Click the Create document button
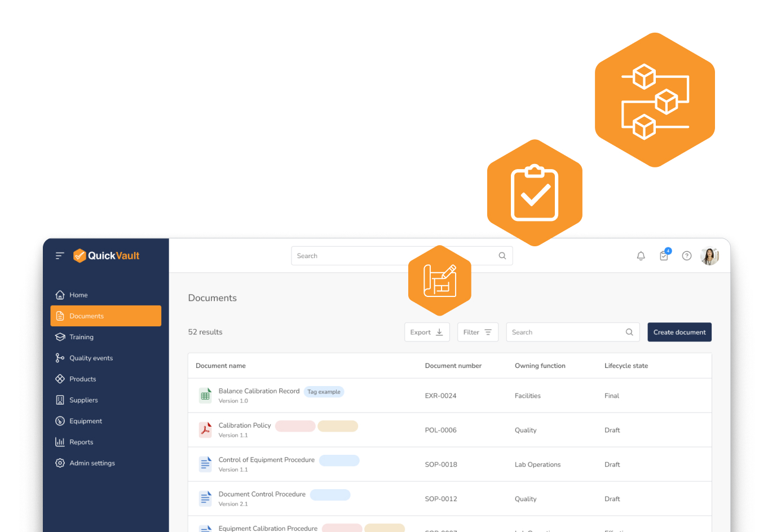This screenshot has width=768, height=532. pos(679,333)
